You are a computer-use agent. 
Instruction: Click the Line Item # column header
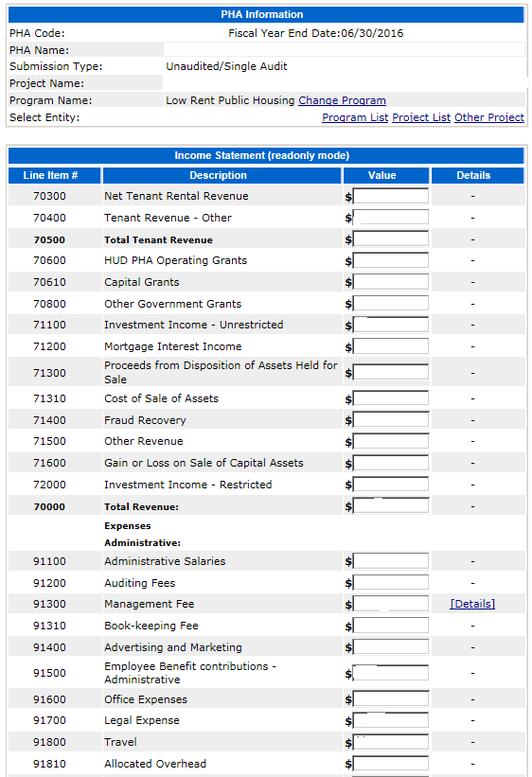coord(55,175)
